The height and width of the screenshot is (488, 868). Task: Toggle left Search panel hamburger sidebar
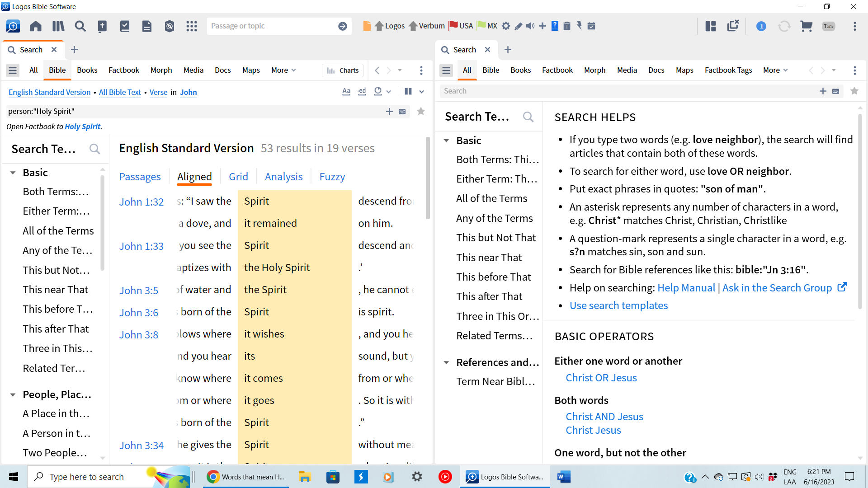(13, 70)
